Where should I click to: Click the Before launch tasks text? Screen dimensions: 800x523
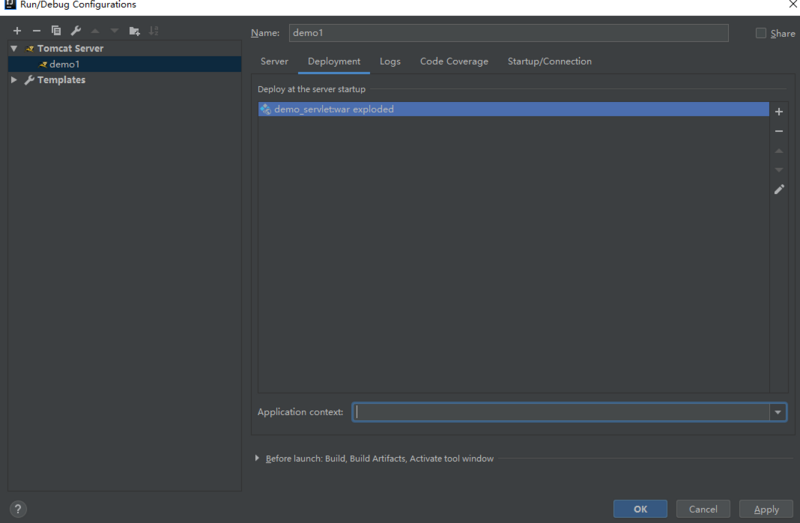click(380, 458)
